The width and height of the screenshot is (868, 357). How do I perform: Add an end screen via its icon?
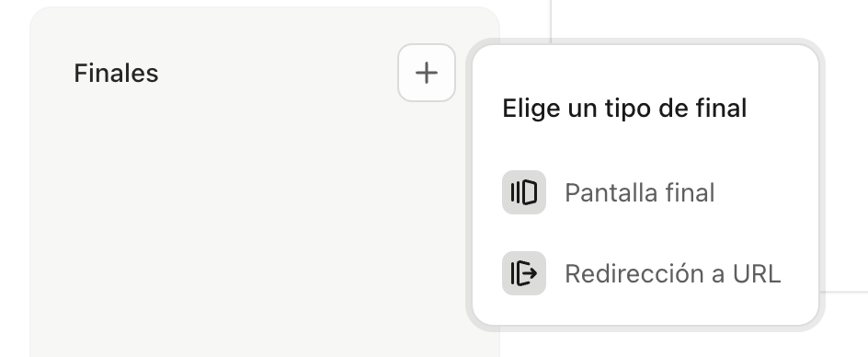524,192
